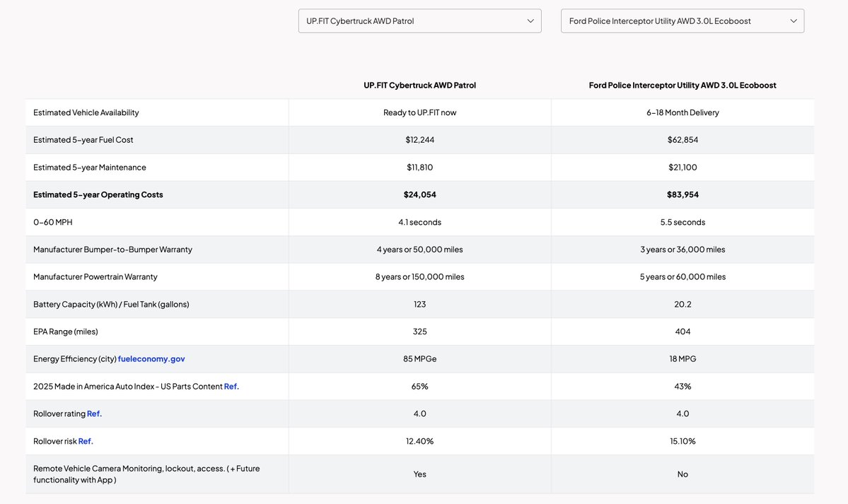Screen dimensions: 848x504
Task: Click the '5.5 seconds' cell
Action: (x=683, y=222)
